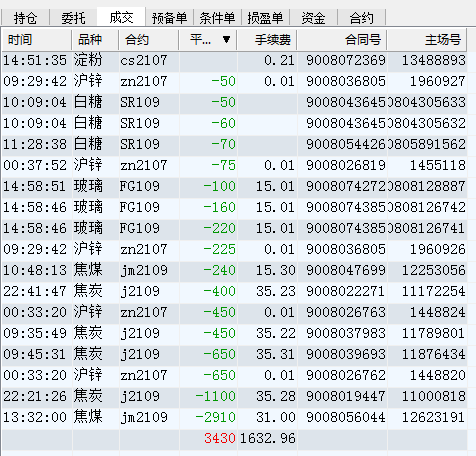Viewport: 476px width, 456px height.
Task: Select time 09:45:31 row
Action: tap(234, 354)
